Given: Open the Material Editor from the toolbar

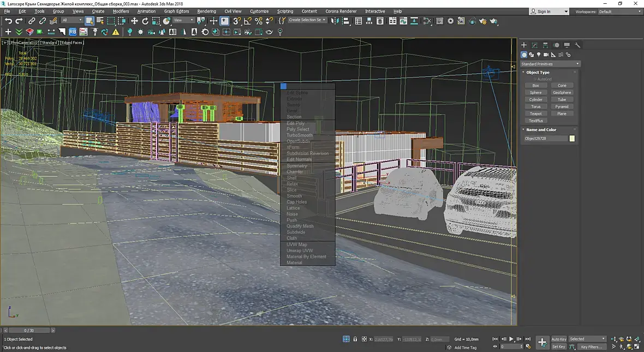Looking at the screenshot, I should click(x=439, y=21).
